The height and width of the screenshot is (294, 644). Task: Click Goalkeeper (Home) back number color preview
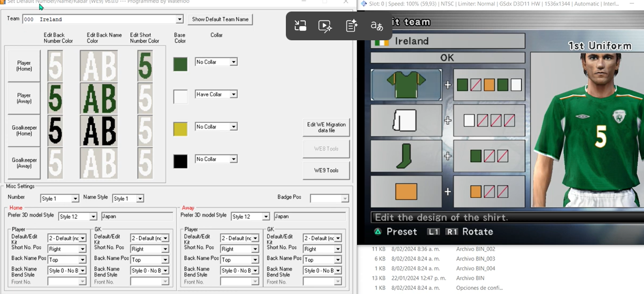55,130
